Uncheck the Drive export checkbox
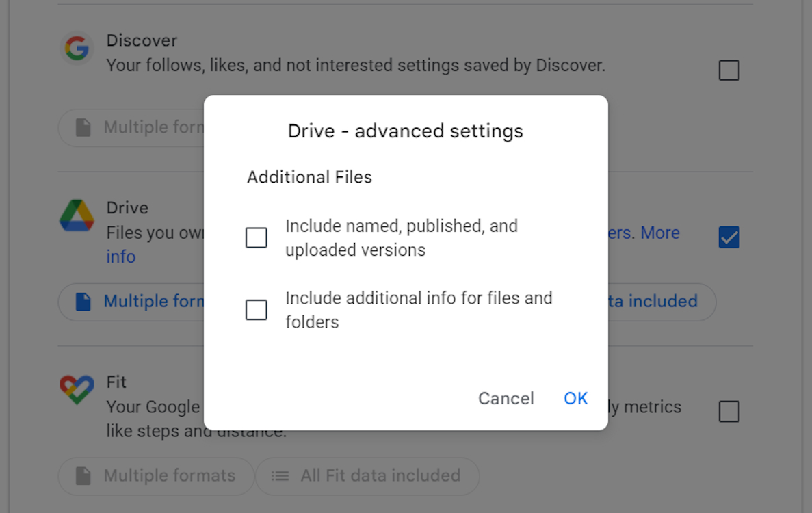The image size is (812, 513). (729, 237)
